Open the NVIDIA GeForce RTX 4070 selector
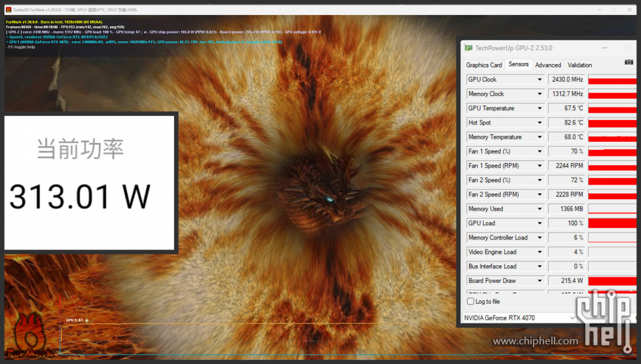 click(x=520, y=318)
